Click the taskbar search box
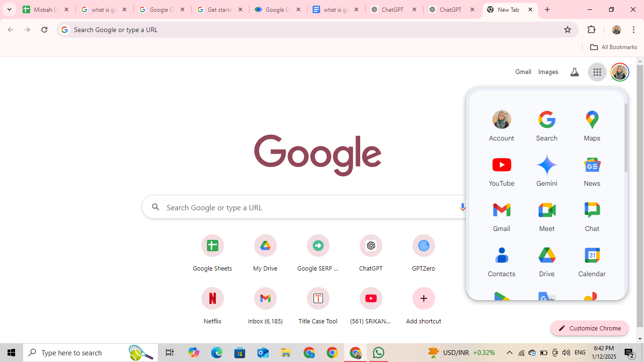Image resolution: width=644 pixels, height=362 pixels. coord(91,353)
